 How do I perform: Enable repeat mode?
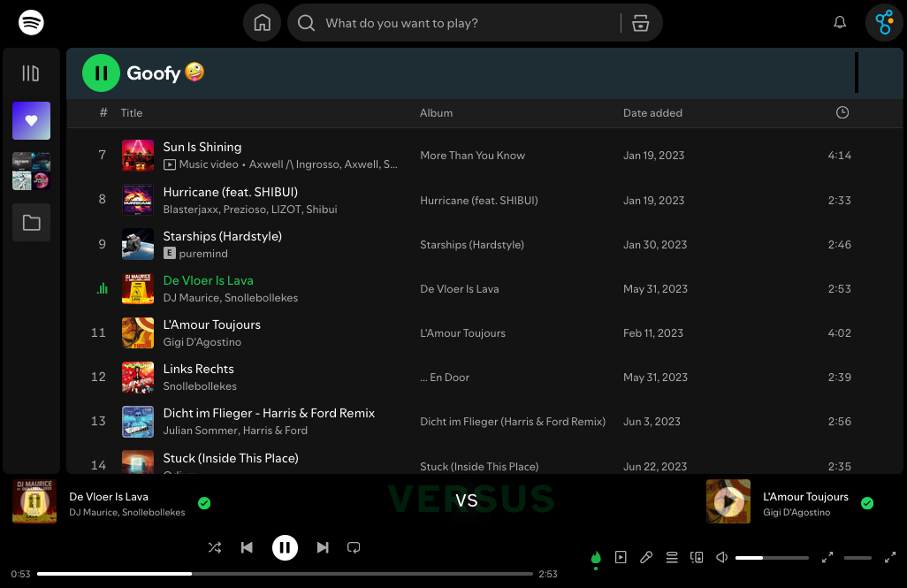point(354,547)
